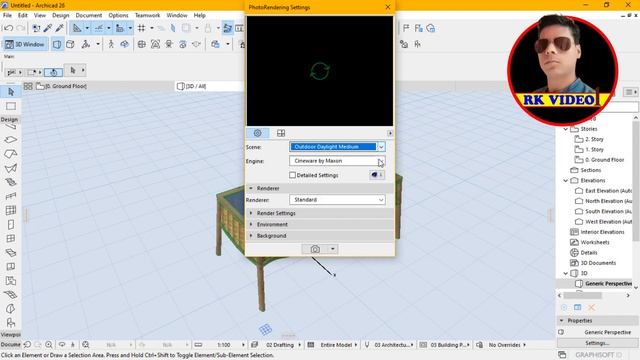Click the Settings... button in Properties
Viewport: 640px width, 360px height.
pos(598,343)
